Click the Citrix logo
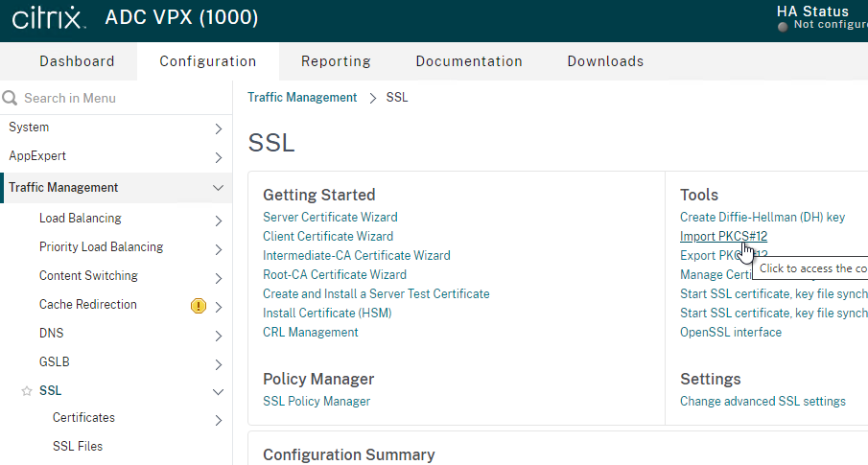Viewport: 868px width, 465px height. [49, 17]
